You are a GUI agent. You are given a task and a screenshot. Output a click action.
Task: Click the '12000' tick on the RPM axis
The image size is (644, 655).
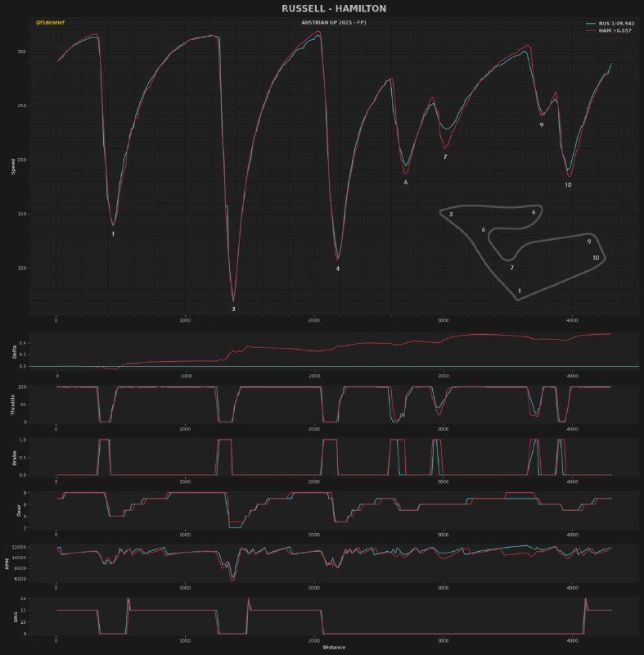coord(19,547)
